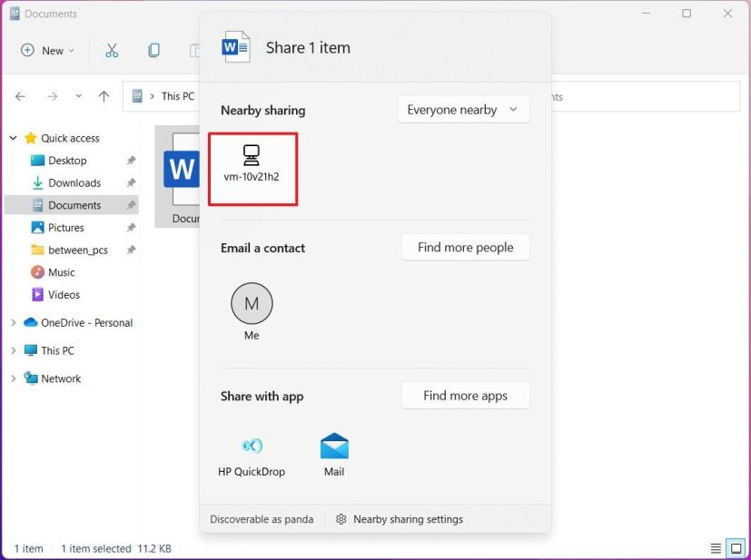Open the New item menu

click(47, 50)
